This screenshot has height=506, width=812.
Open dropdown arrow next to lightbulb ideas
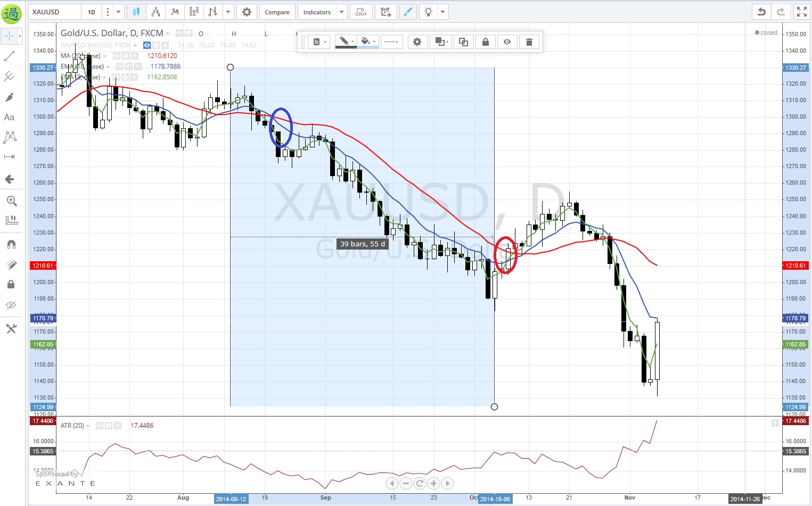pos(442,12)
